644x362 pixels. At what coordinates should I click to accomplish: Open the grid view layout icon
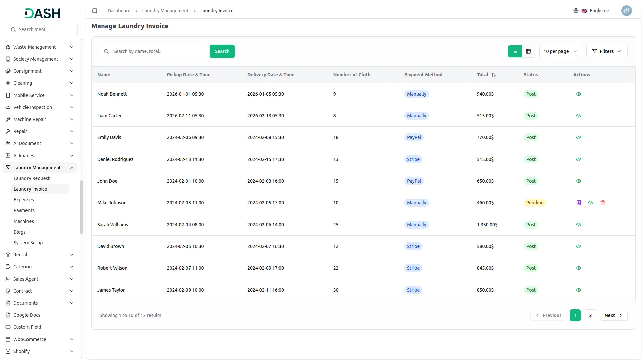pos(528,51)
